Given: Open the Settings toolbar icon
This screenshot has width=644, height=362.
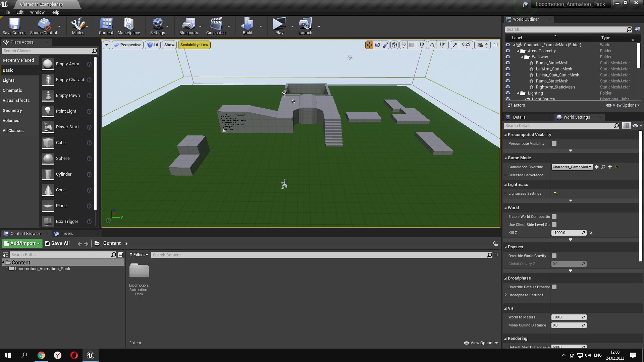Looking at the screenshot, I should [x=157, y=26].
